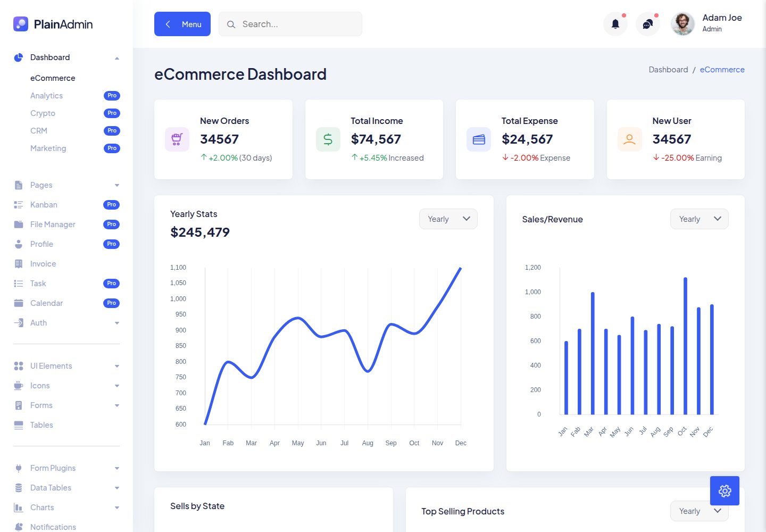Click the Invoice sidebar icon
Screen dimensions: 766x532
[x=19, y=264]
